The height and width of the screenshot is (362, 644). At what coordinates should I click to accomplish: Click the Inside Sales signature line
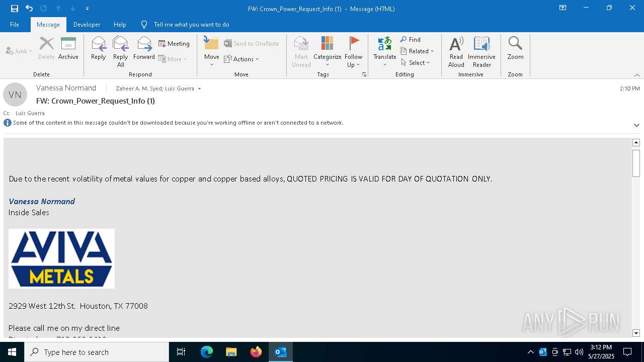[29, 213]
